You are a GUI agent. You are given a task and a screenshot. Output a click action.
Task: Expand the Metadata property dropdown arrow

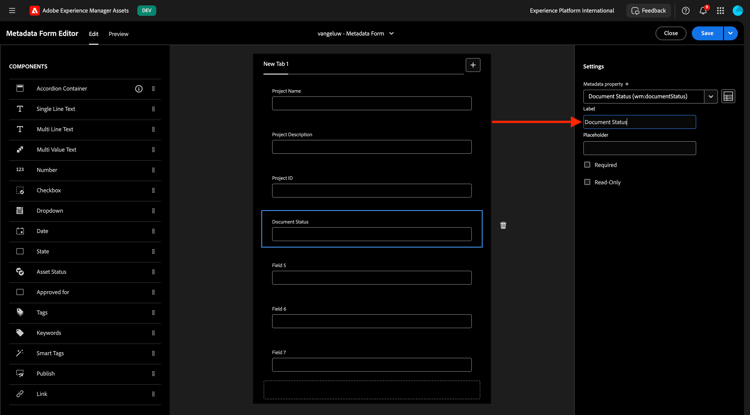point(711,96)
